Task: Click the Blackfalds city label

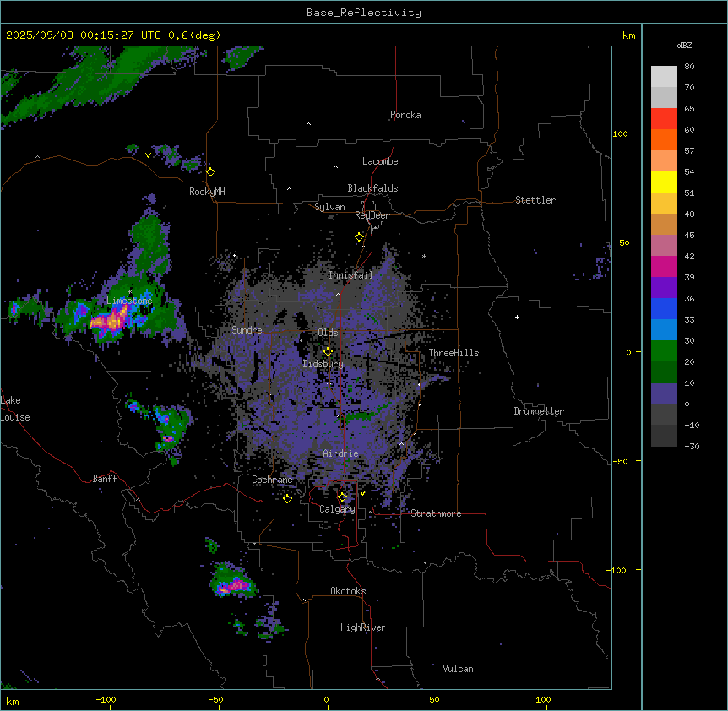Action: click(x=372, y=188)
